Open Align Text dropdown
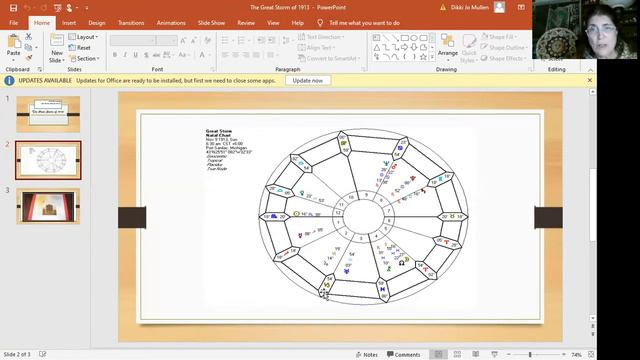640x360 pixels. 317,48
